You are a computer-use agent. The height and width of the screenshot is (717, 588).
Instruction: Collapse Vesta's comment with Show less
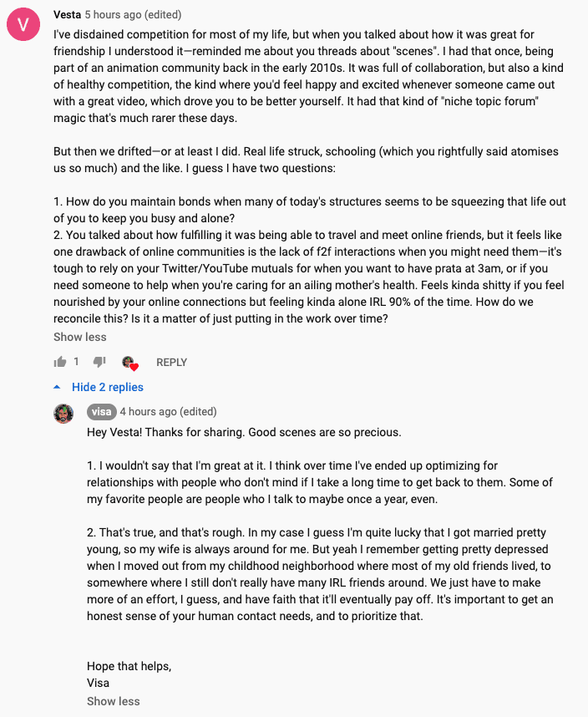pos(80,337)
